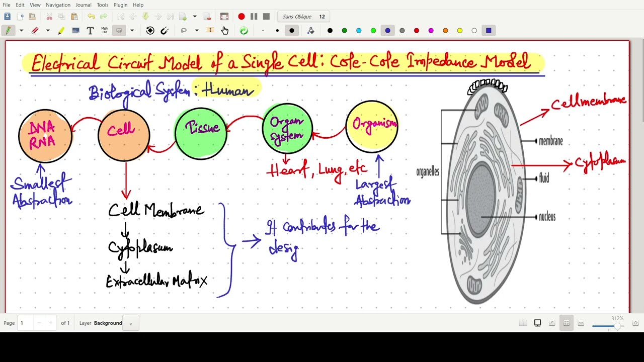Click the Save document icon

click(x=8, y=17)
